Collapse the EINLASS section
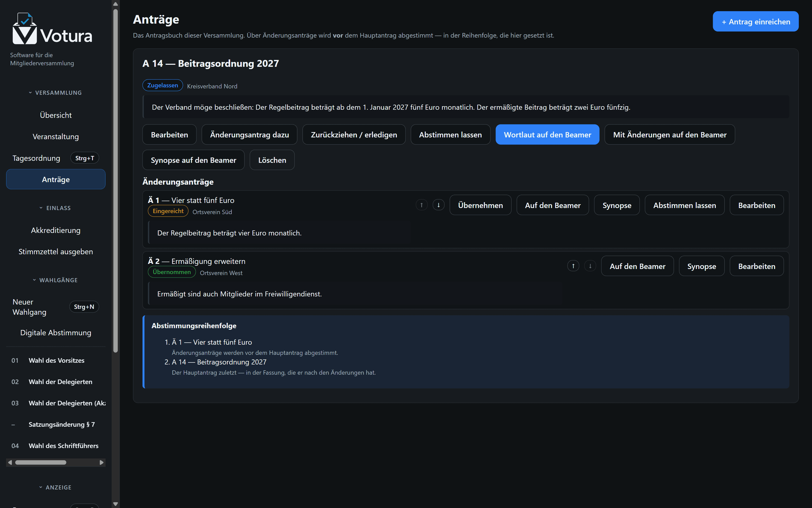812x508 pixels. click(x=56, y=208)
